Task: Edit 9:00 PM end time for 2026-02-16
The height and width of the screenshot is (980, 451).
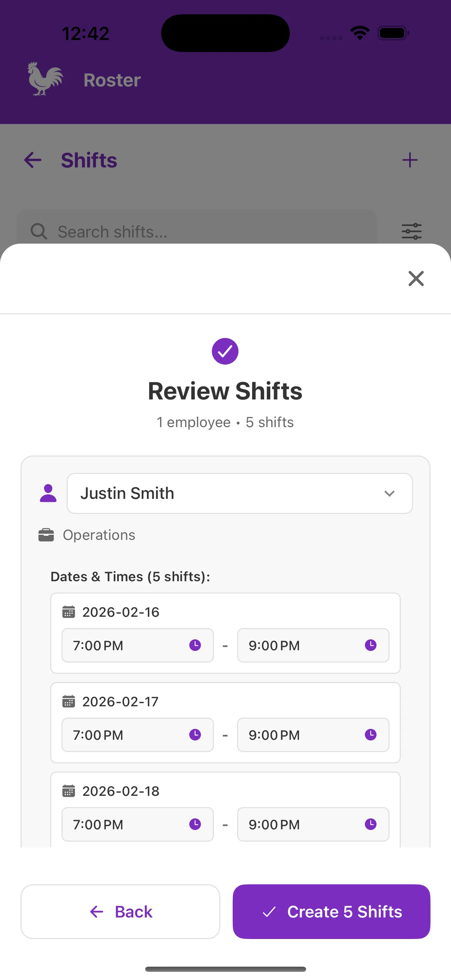Action: (x=313, y=645)
